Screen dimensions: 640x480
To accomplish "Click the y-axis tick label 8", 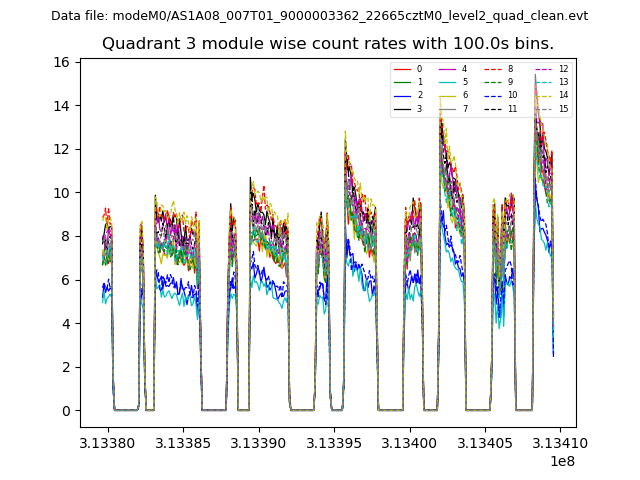I will pyautogui.click(x=64, y=237).
